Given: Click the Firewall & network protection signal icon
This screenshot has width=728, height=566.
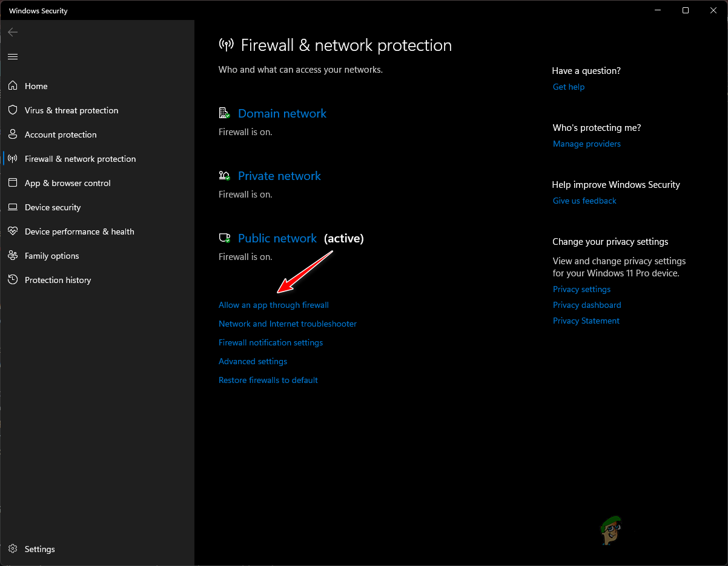Looking at the screenshot, I should coord(12,159).
